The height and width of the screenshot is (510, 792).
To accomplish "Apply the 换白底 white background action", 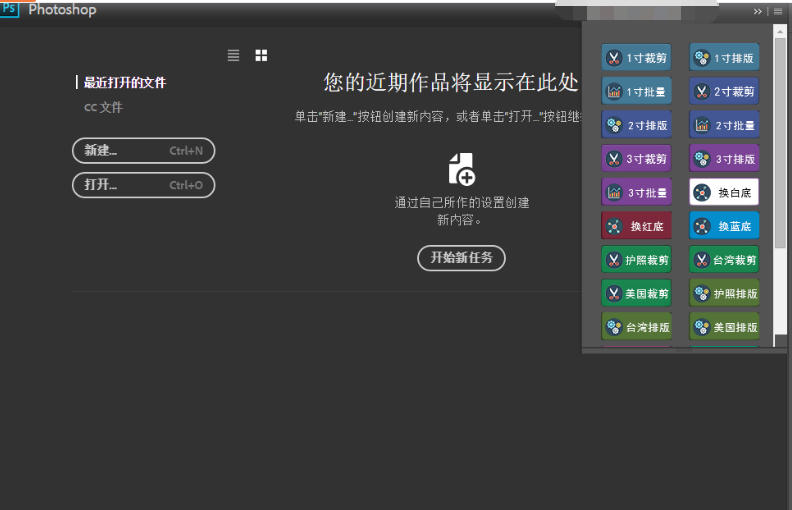I will (x=724, y=192).
